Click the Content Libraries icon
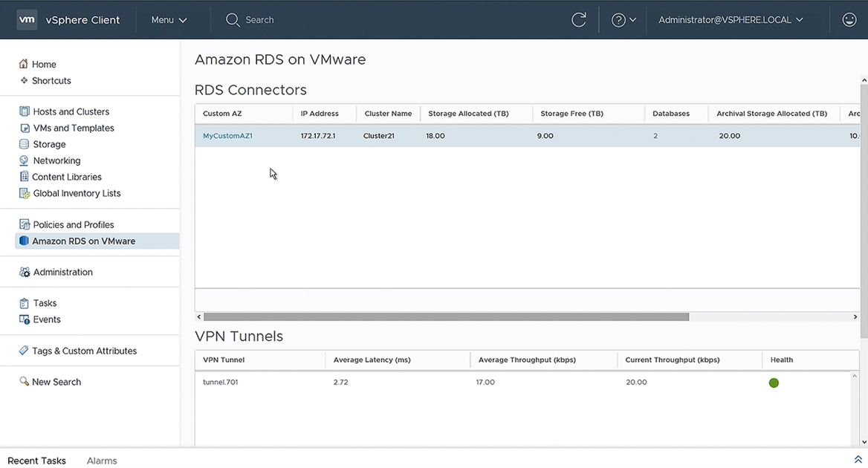This screenshot has height=468, width=868. tap(24, 177)
